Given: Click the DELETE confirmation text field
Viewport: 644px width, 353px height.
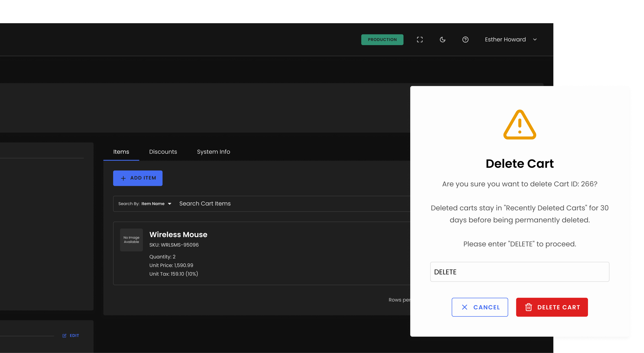Looking at the screenshot, I should pos(519,272).
